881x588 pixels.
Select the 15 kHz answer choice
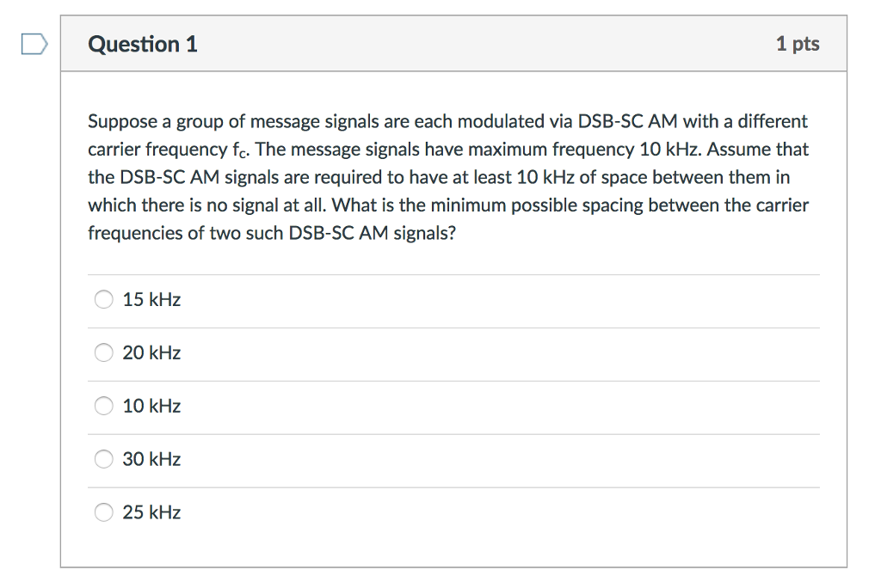pos(103,299)
